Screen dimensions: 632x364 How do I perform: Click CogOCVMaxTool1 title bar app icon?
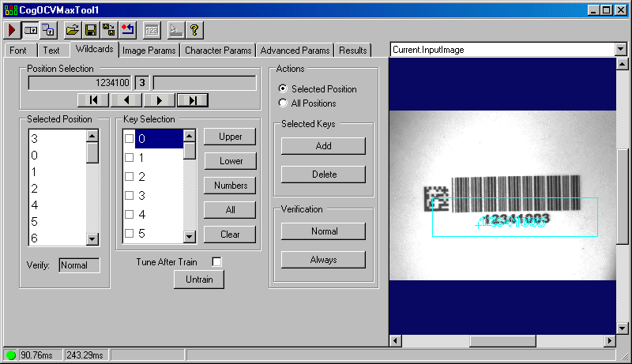[11, 10]
